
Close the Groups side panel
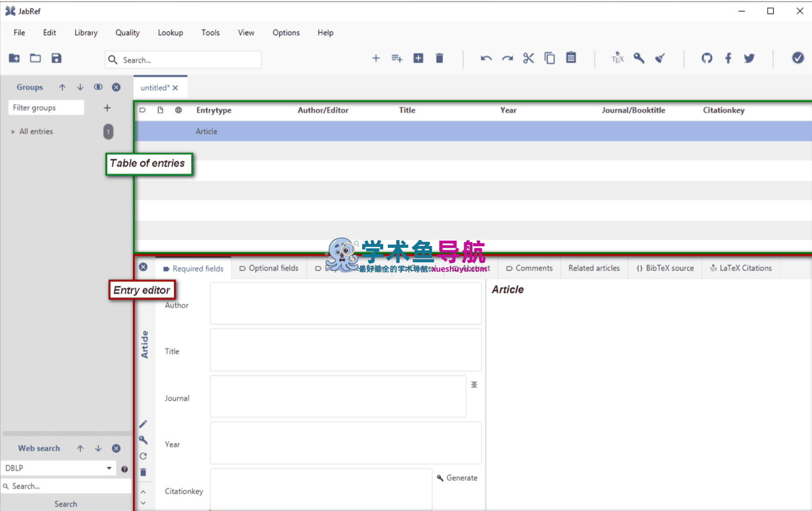coord(116,87)
